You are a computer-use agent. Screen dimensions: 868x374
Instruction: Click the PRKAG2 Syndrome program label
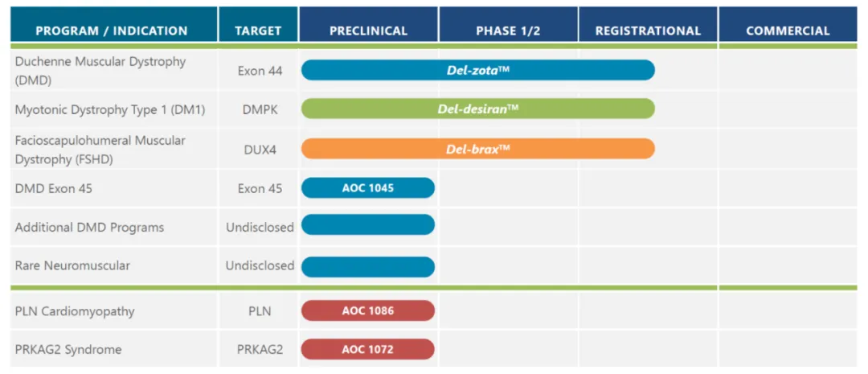click(x=68, y=350)
